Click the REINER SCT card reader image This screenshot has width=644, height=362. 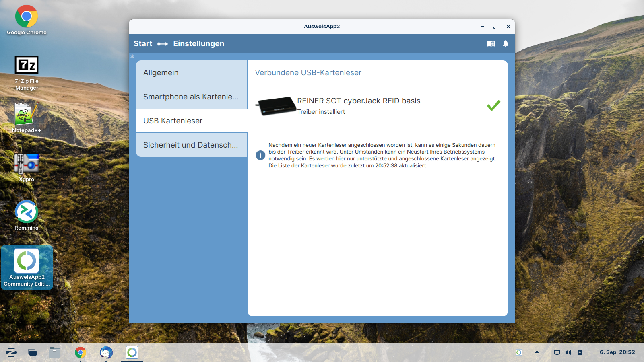click(275, 106)
